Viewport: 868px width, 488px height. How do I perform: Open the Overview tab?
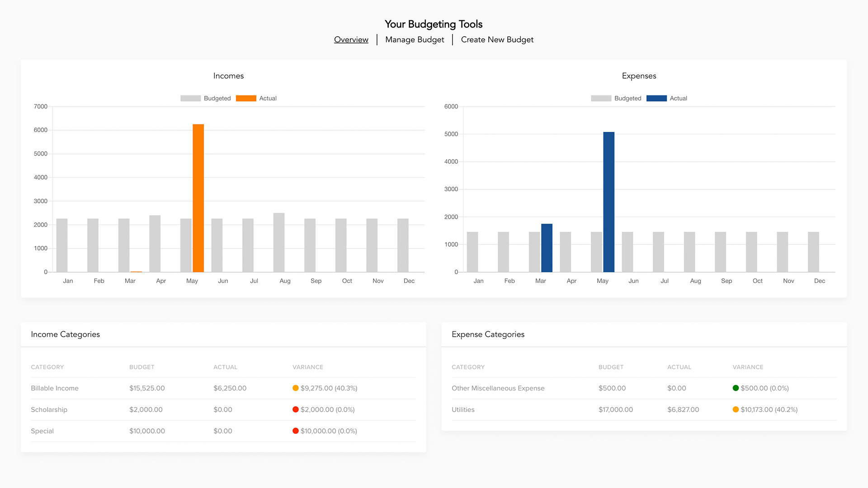pos(351,40)
